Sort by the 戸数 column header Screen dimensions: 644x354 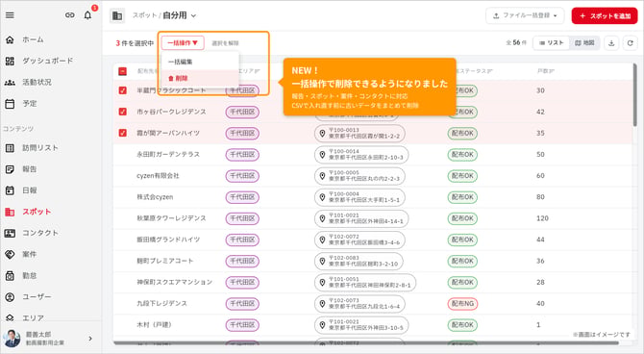[545, 71]
